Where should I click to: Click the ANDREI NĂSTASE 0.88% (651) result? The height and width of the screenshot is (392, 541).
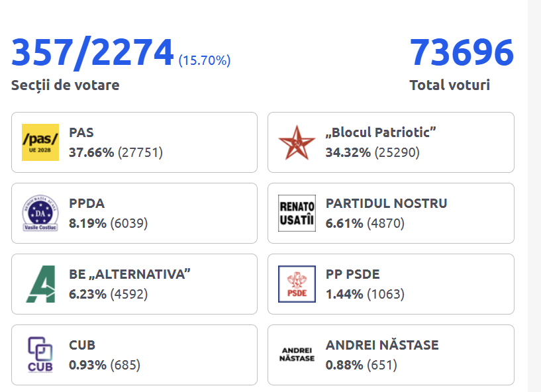point(362,365)
